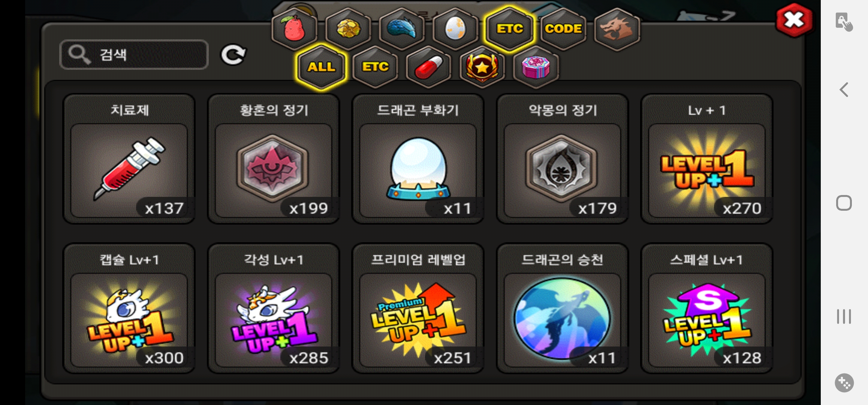The width and height of the screenshot is (868, 405).
Task: Choose the ALL sub-filter
Action: click(x=321, y=67)
